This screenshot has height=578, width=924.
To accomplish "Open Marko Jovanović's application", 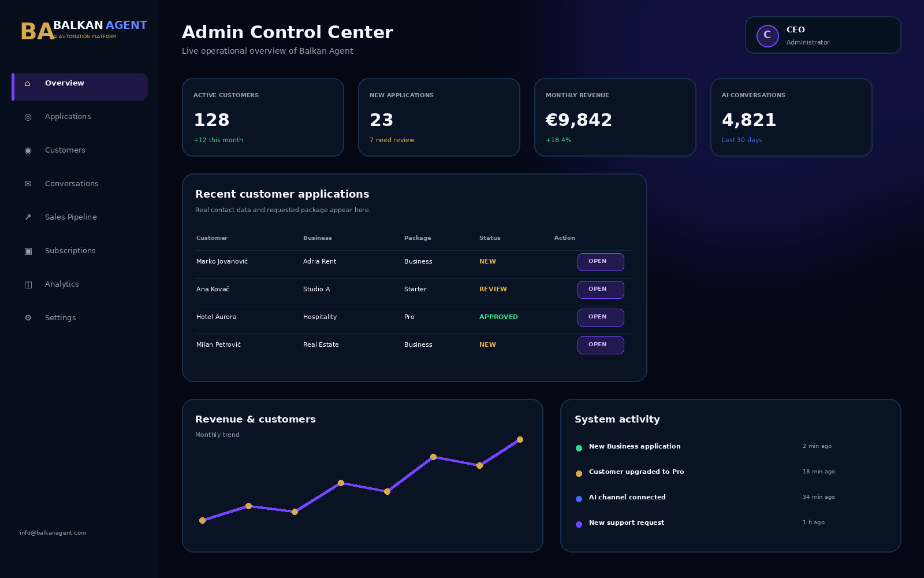I will click(601, 262).
